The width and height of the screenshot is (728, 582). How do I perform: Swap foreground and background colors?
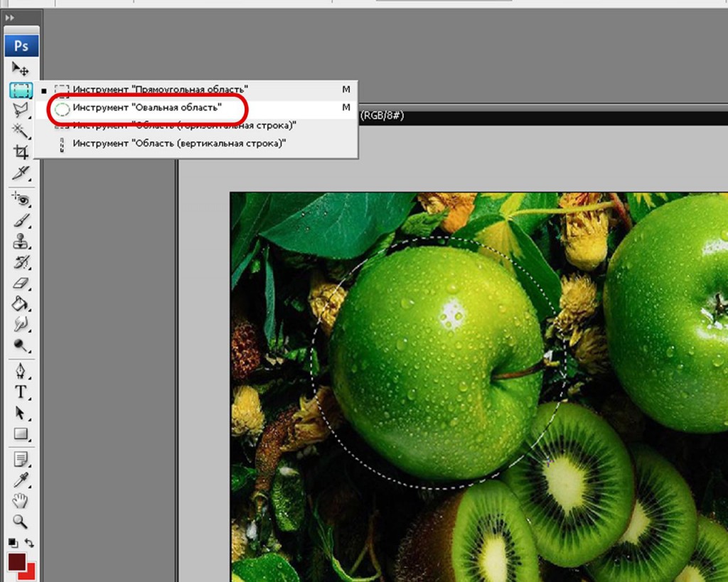pyautogui.click(x=29, y=542)
